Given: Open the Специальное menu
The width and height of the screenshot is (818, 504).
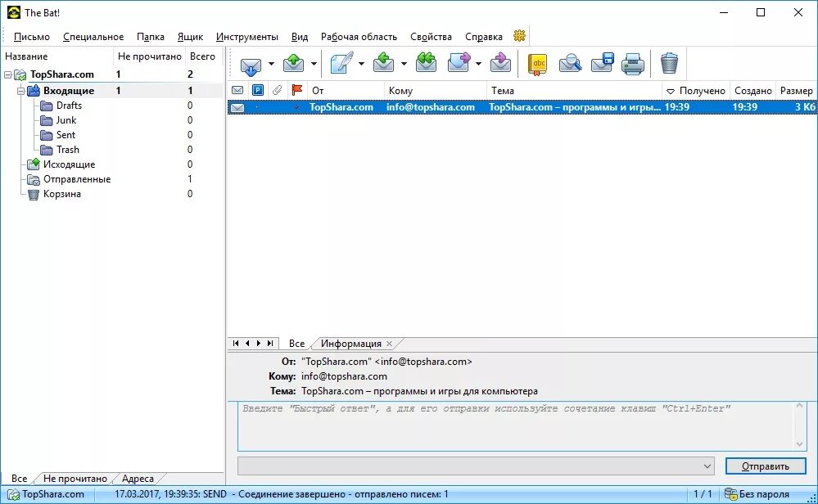Looking at the screenshot, I should pyautogui.click(x=93, y=37).
